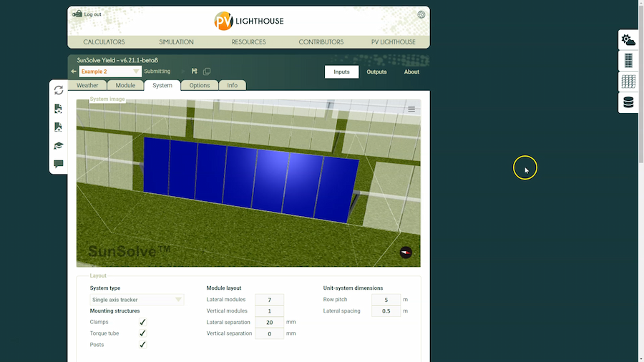Click the export file icon in sidebar

[59, 127]
